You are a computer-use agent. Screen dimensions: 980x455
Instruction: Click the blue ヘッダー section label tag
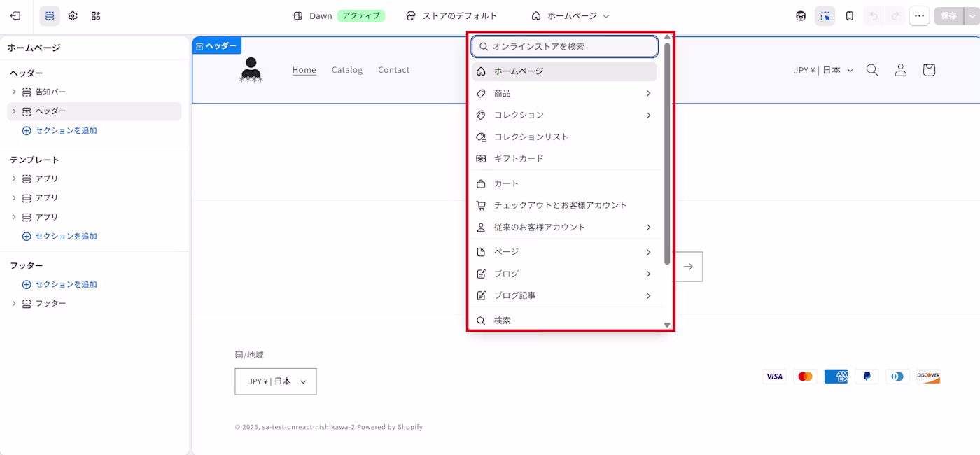tap(217, 45)
